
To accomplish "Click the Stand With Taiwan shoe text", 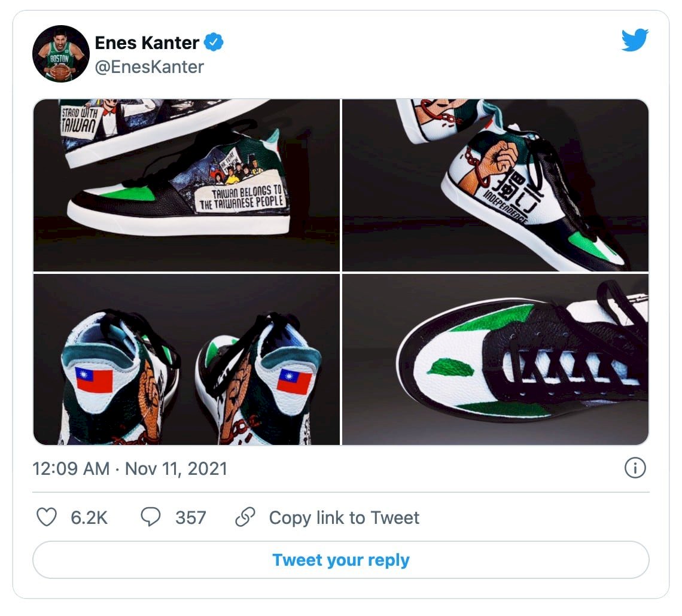I will (x=79, y=120).
